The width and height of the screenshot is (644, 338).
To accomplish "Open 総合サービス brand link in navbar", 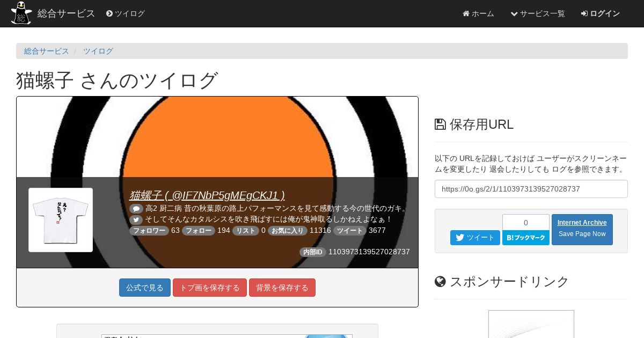I will click(66, 13).
